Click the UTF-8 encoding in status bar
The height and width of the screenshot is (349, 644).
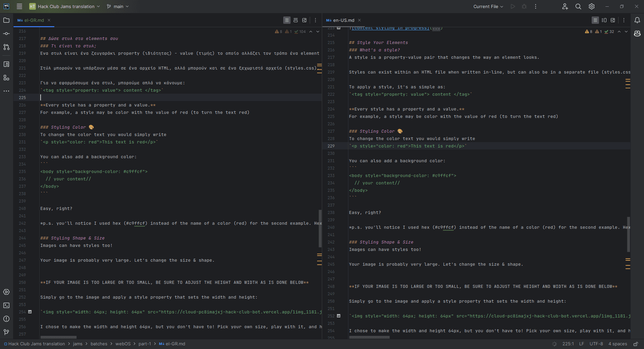pyautogui.click(x=596, y=344)
